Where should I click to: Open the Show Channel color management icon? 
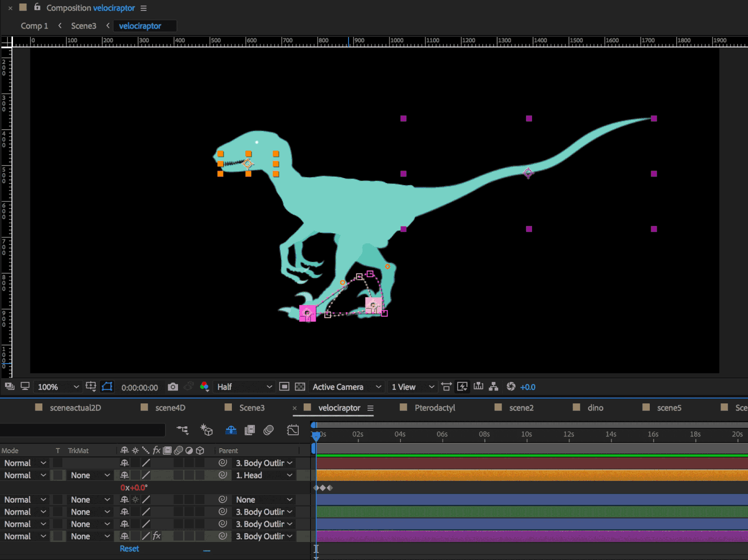tap(204, 387)
